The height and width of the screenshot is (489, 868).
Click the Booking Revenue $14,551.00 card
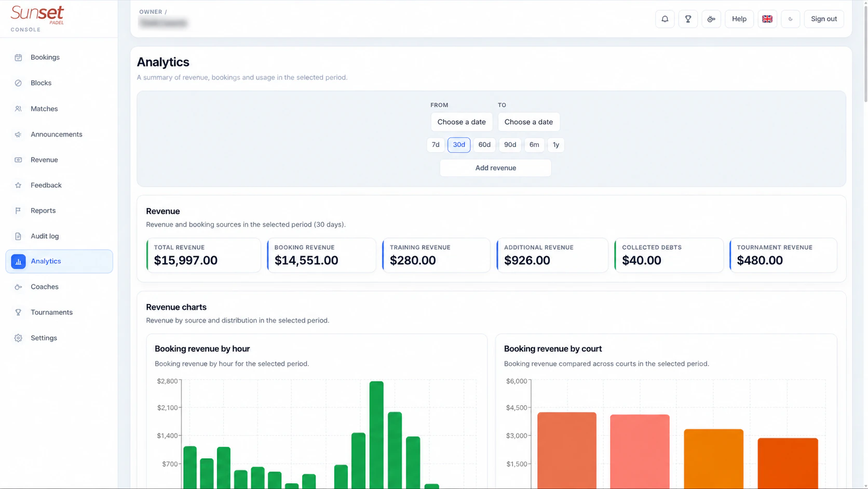321,255
